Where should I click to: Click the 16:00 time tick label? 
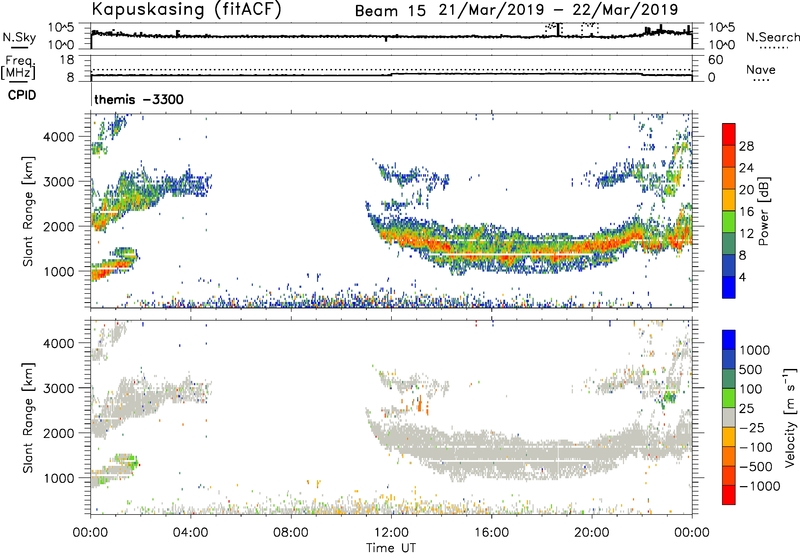pyautogui.click(x=491, y=533)
